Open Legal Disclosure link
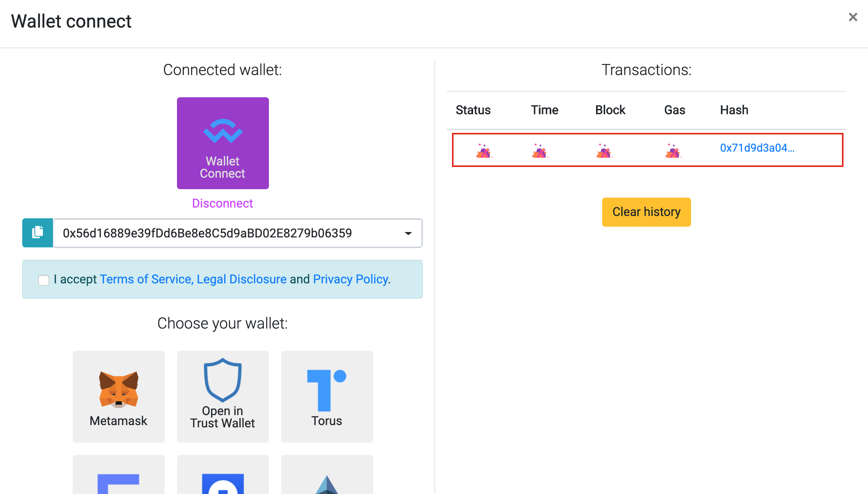Screen dimensions: 868x494 [241, 279]
